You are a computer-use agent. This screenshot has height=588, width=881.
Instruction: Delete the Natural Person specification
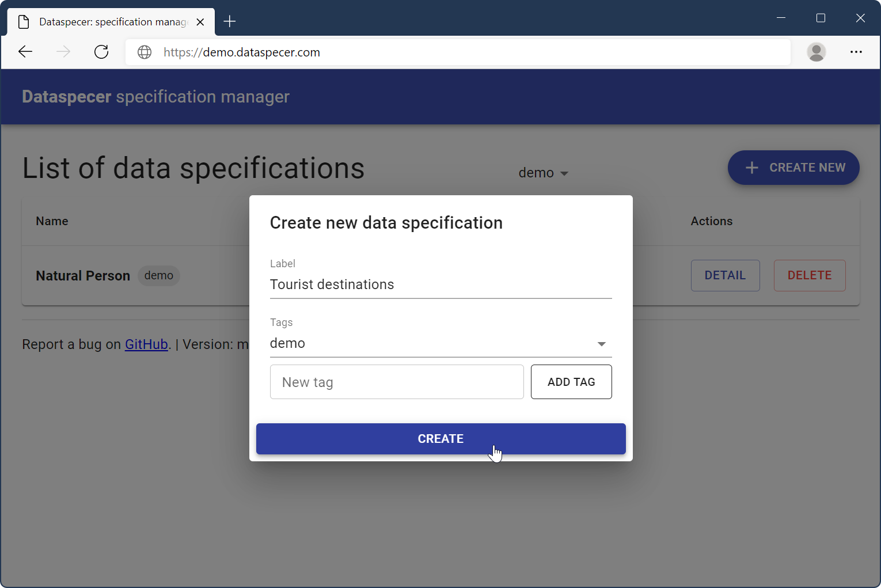point(809,275)
